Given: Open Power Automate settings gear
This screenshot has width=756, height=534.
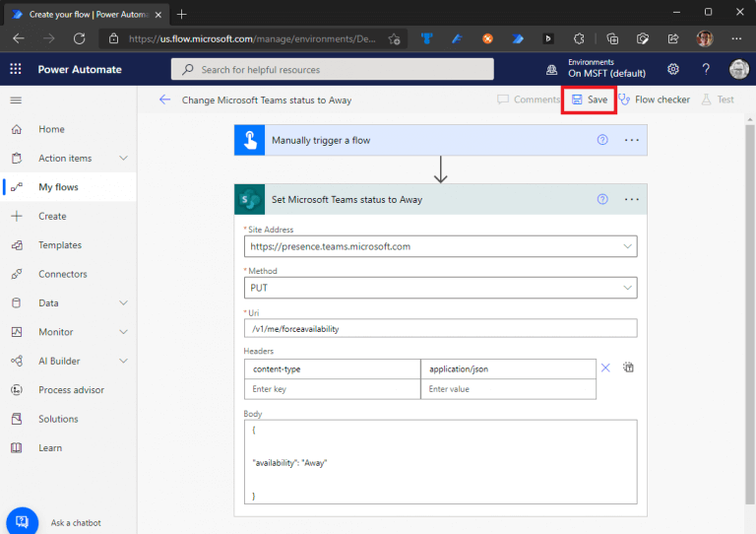Looking at the screenshot, I should (x=673, y=70).
